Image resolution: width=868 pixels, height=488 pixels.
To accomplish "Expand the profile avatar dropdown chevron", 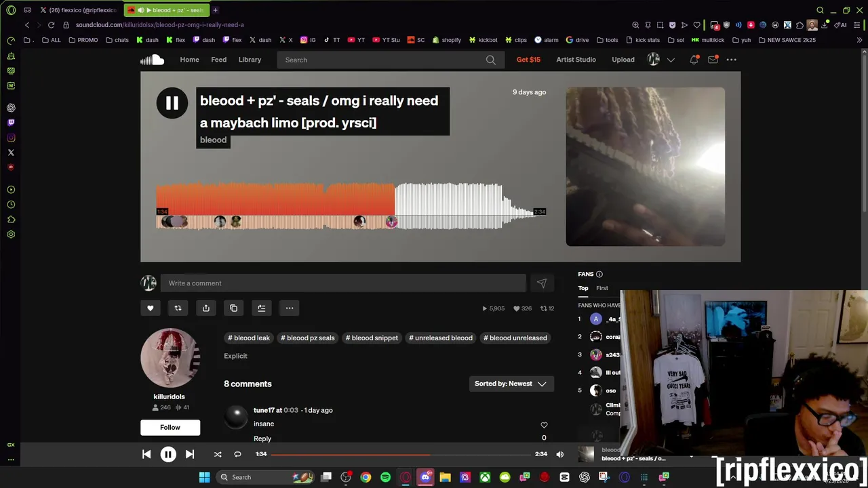I will pyautogui.click(x=671, y=60).
